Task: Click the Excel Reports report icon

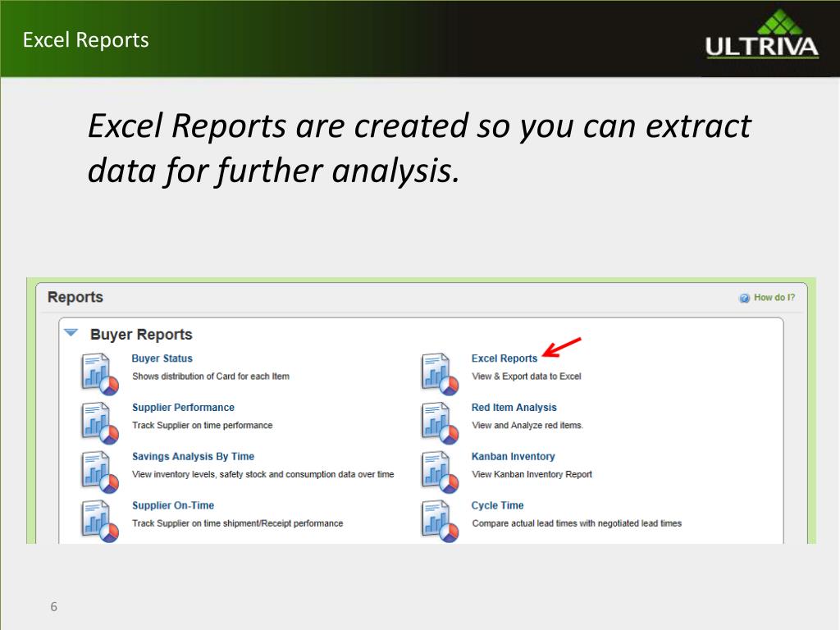Action: click(x=440, y=373)
